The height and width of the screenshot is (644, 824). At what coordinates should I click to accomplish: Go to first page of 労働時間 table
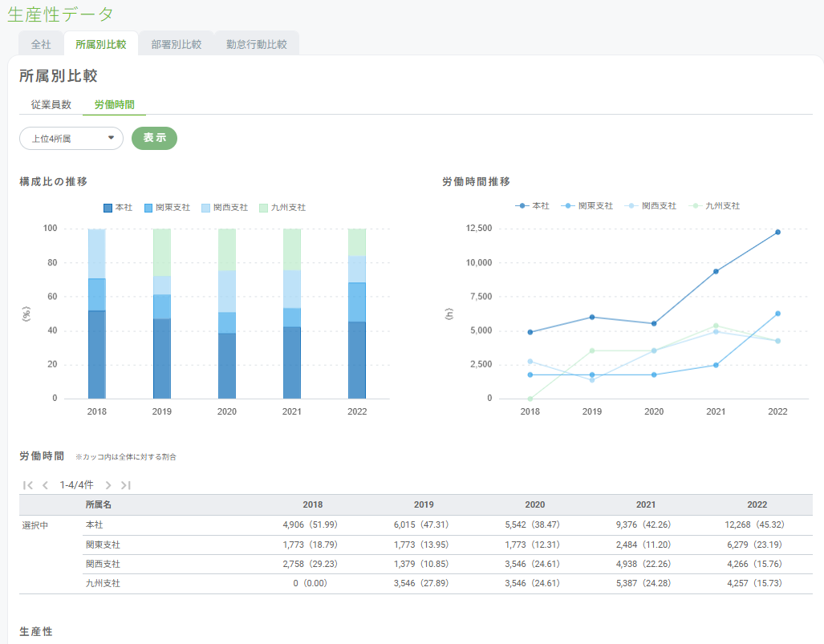[x=28, y=485]
